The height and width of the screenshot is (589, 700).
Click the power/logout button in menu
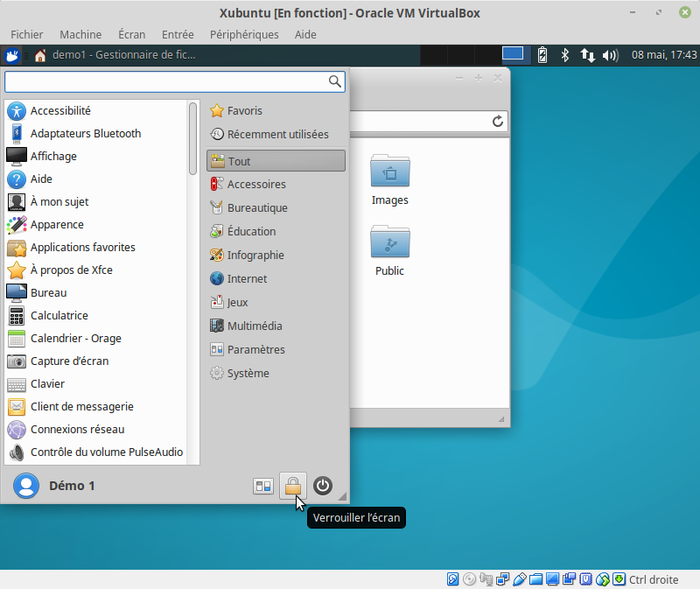[x=323, y=486]
